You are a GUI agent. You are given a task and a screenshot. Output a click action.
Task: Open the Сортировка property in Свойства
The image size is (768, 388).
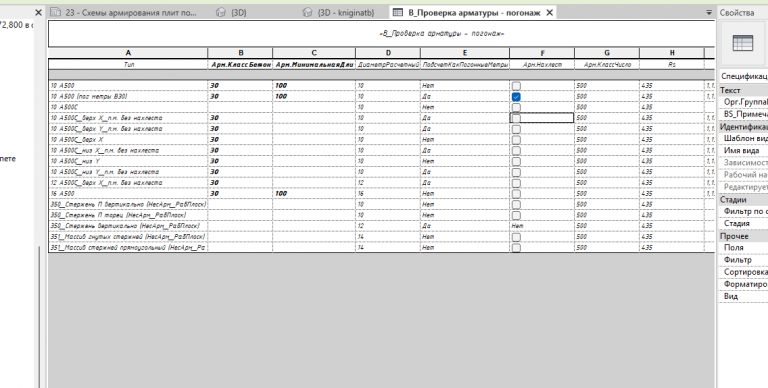click(x=743, y=272)
